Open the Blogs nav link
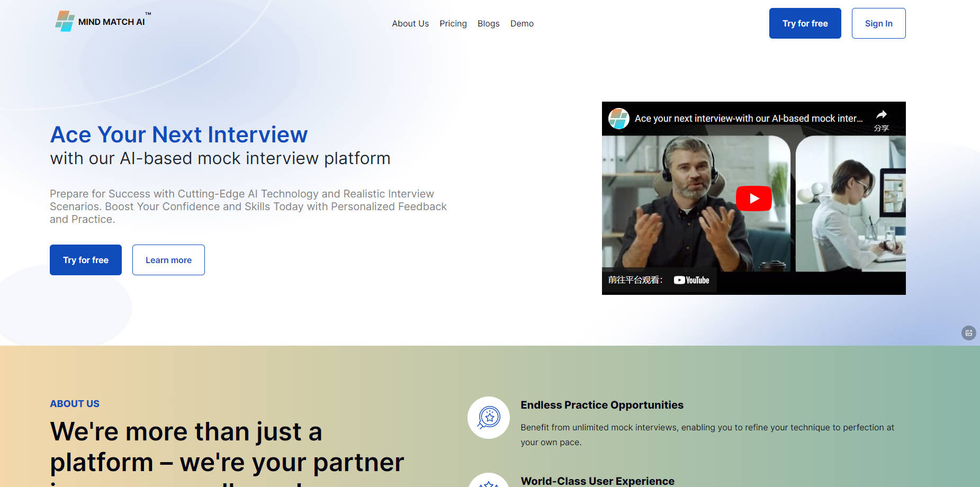 pyautogui.click(x=488, y=23)
